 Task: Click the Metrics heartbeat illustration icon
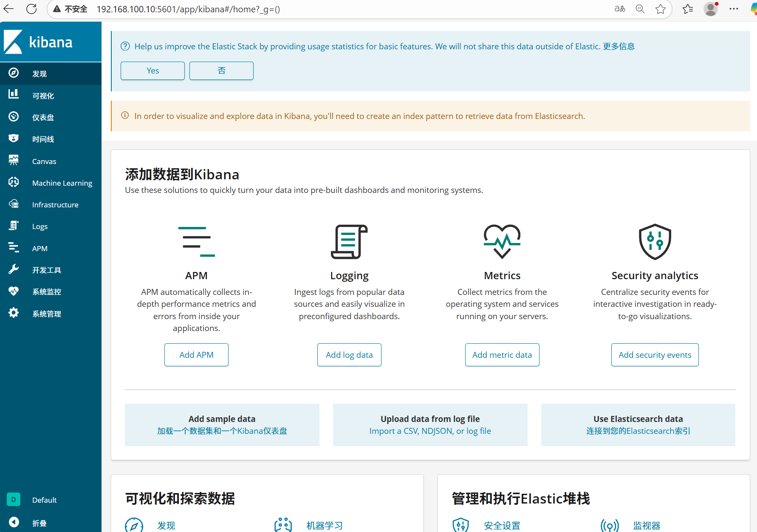(x=502, y=241)
